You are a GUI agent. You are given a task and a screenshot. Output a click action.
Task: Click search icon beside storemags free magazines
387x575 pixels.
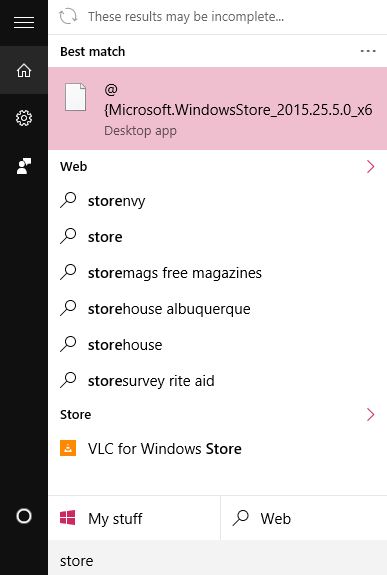pyautogui.click(x=68, y=272)
